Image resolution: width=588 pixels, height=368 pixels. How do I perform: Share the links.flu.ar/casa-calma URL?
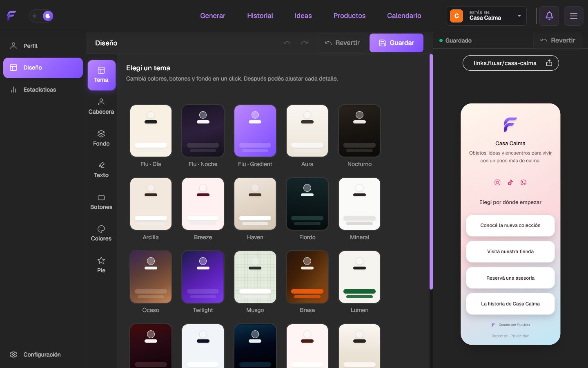[x=549, y=63]
